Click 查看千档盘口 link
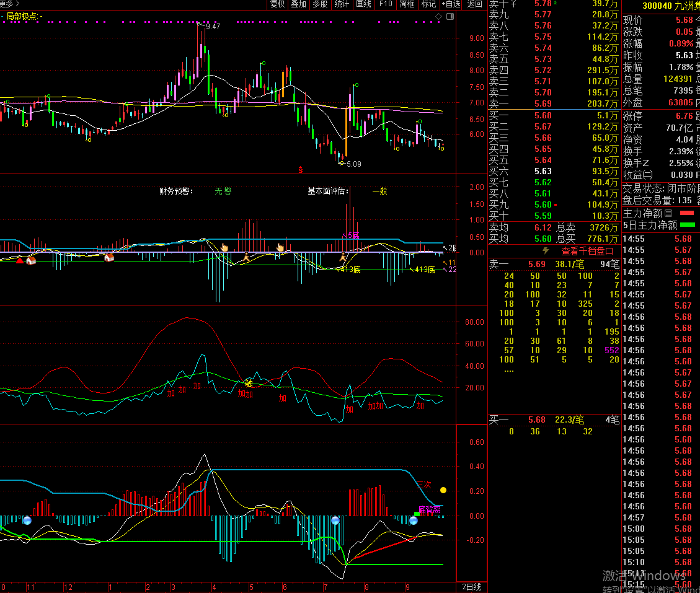Image resolution: width=700 pixels, height=593 pixels. (587, 251)
